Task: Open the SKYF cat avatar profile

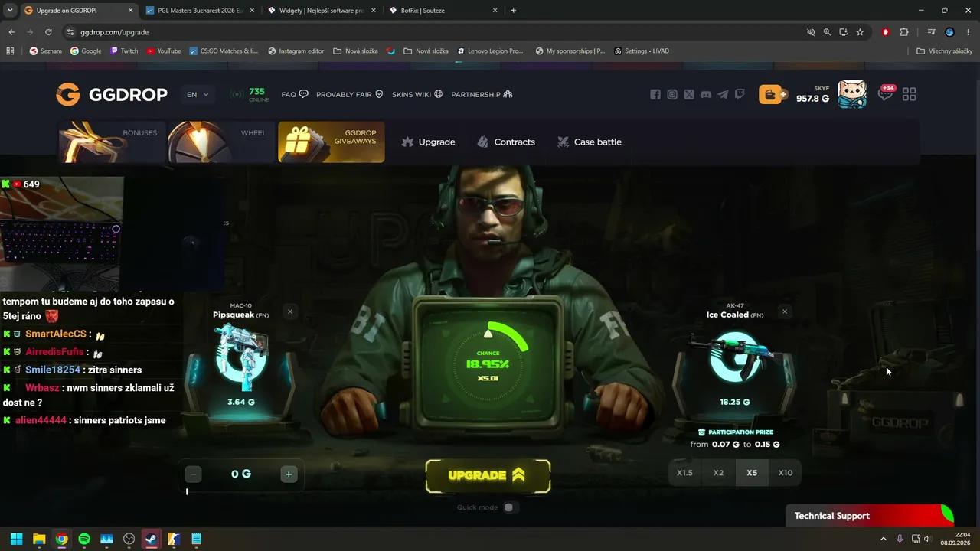Action: click(x=851, y=94)
